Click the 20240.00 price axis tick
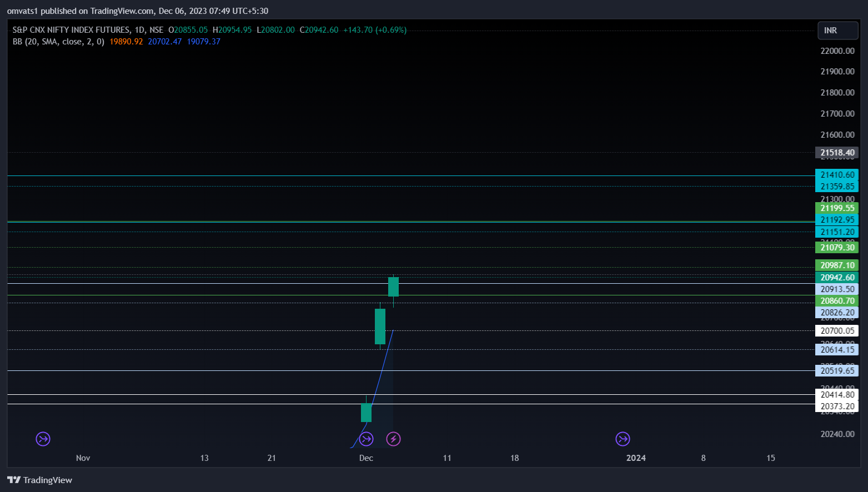This screenshot has width=868, height=492. (837, 434)
